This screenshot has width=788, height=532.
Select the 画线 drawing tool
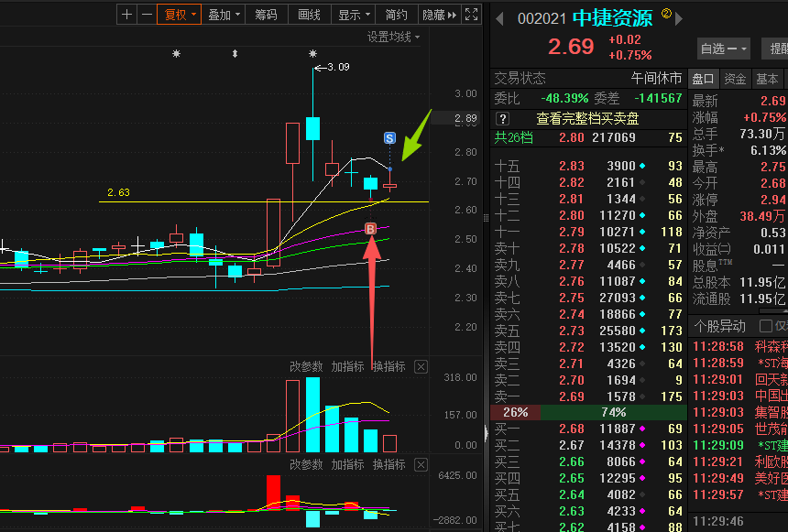tap(310, 15)
